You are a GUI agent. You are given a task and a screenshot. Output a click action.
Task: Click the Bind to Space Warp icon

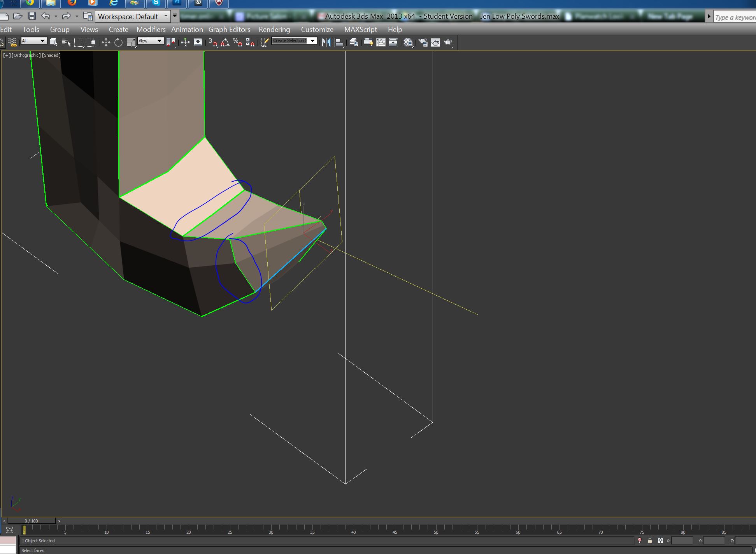(x=12, y=42)
